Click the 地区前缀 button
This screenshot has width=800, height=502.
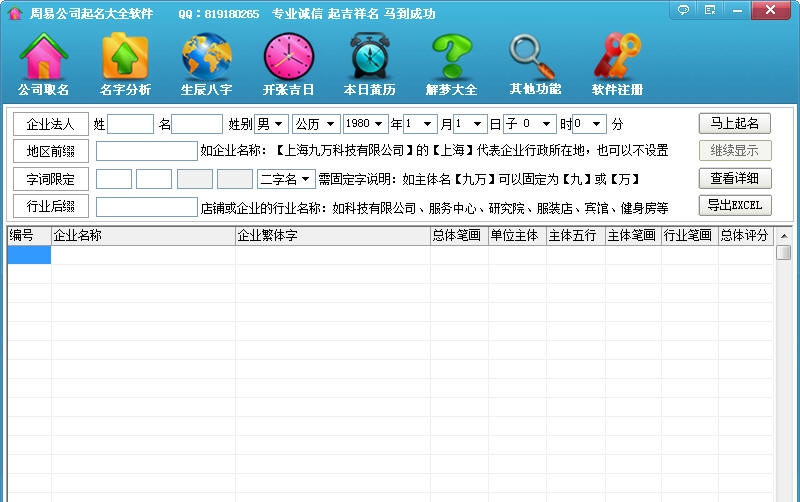click(51, 151)
